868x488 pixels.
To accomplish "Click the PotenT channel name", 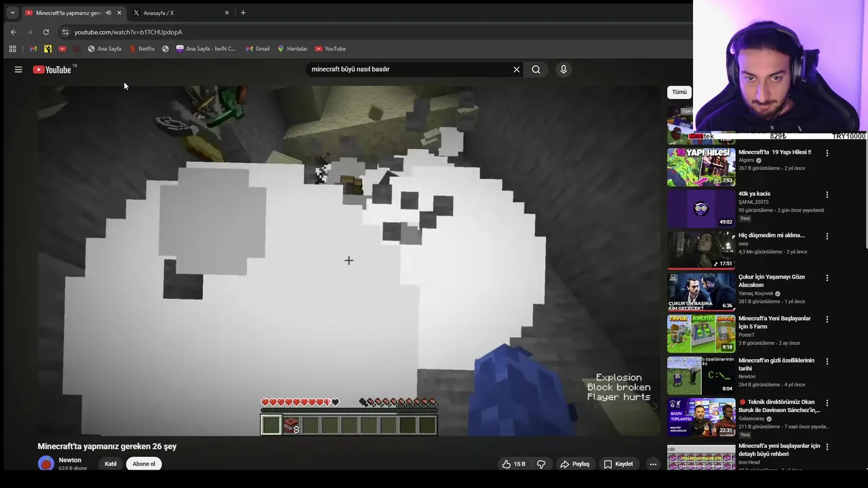I will pos(747,335).
